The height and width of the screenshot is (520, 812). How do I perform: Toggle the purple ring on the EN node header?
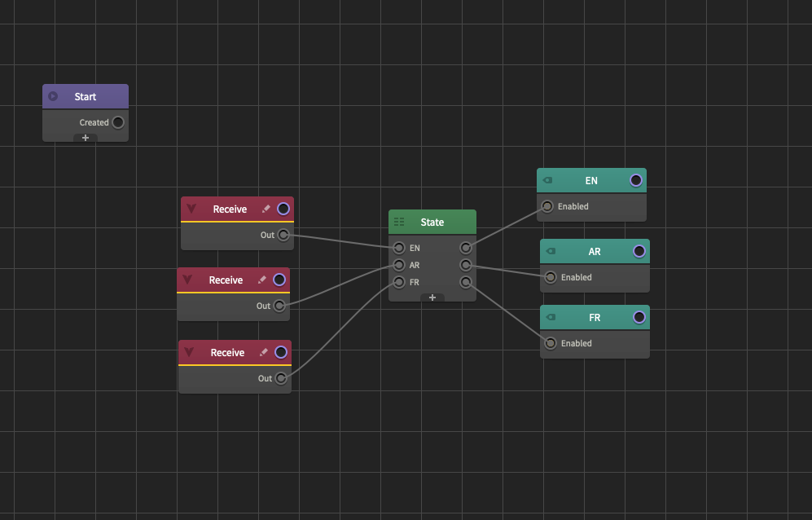click(x=634, y=180)
